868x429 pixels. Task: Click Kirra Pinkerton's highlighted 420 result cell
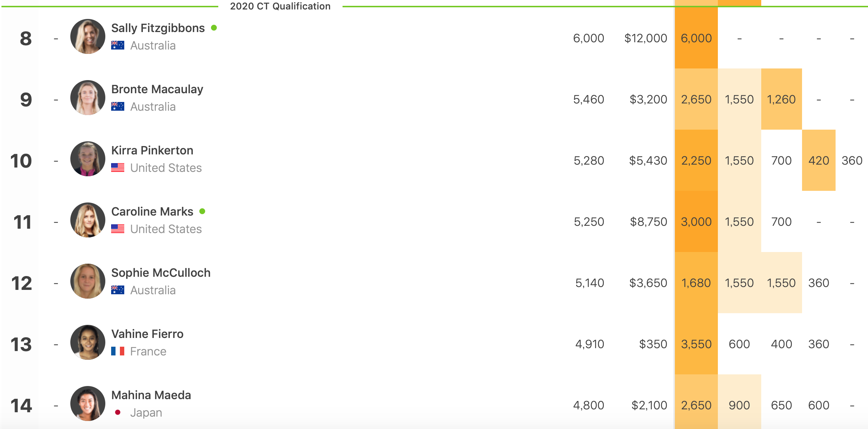click(818, 161)
